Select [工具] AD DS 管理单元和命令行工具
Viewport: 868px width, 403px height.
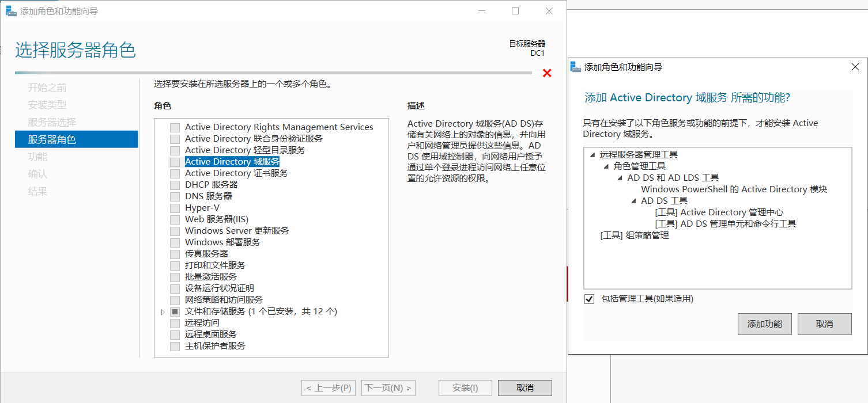tap(726, 224)
